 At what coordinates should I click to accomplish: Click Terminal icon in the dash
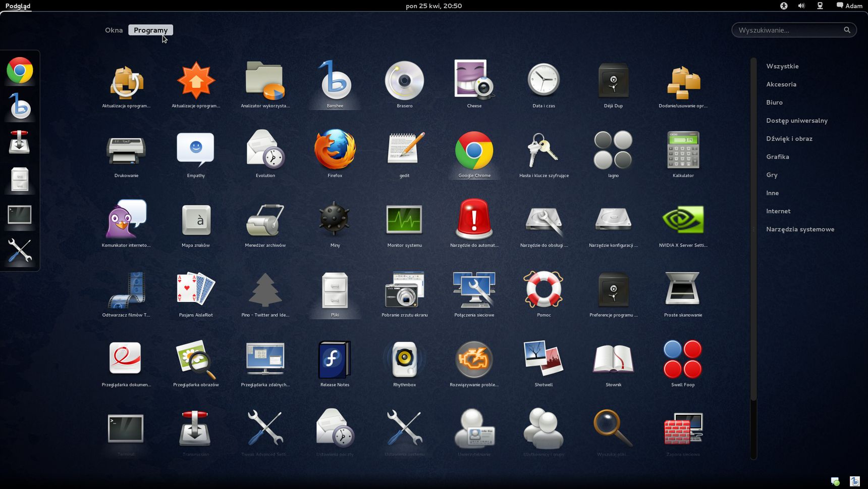pos(20,215)
